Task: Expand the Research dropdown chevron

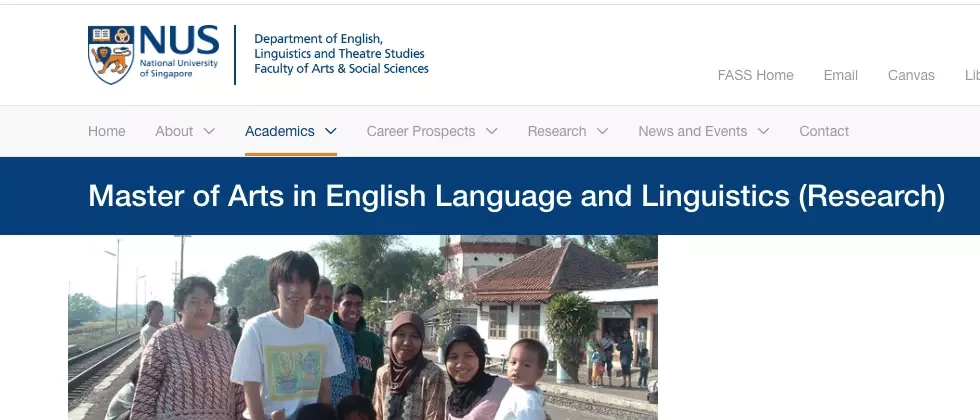Action: click(x=602, y=131)
